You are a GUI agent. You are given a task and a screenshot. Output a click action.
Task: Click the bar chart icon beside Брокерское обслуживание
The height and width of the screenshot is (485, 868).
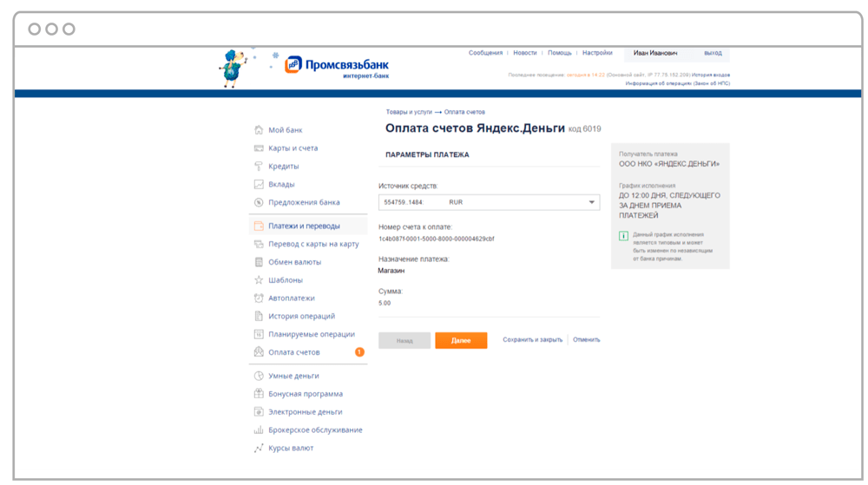coord(259,429)
